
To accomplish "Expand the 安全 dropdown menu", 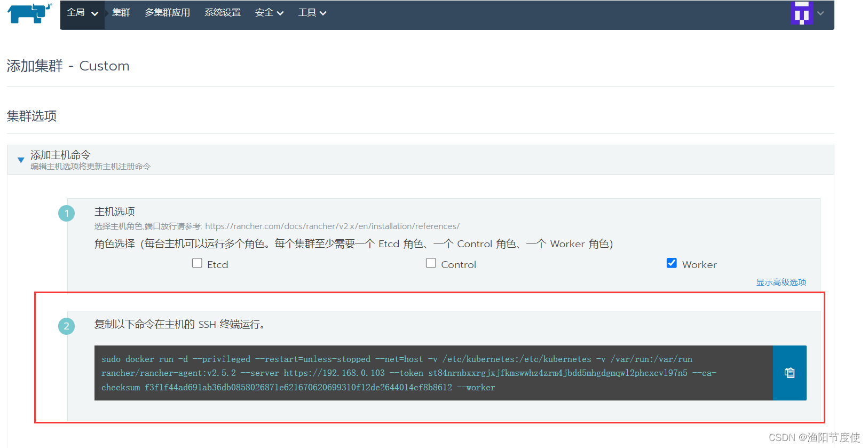I will (269, 13).
